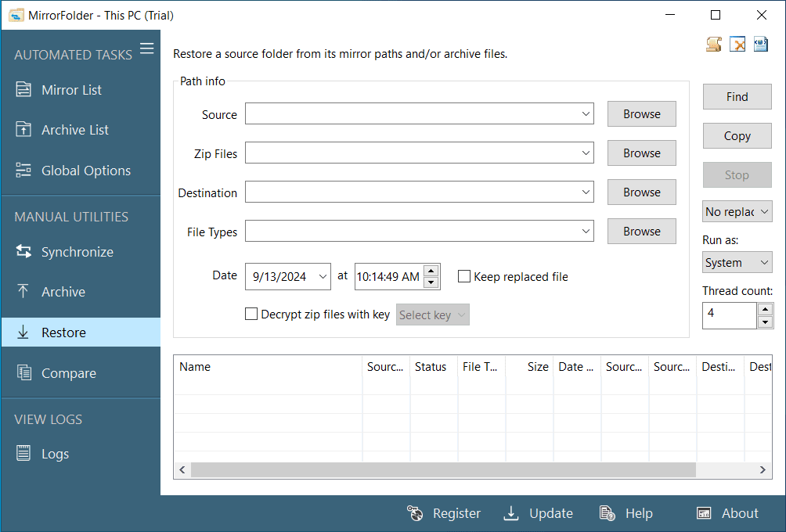Click the window-with-orange-X icon at top right
786x532 pixels.
(737, 44)
